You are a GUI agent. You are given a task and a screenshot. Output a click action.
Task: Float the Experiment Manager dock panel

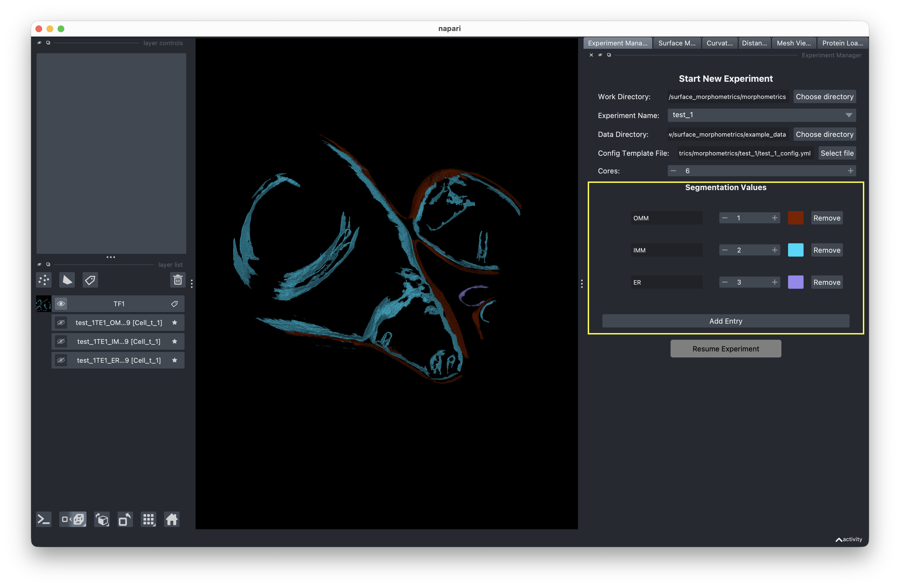pyautogui.click(x=609, y=55)
